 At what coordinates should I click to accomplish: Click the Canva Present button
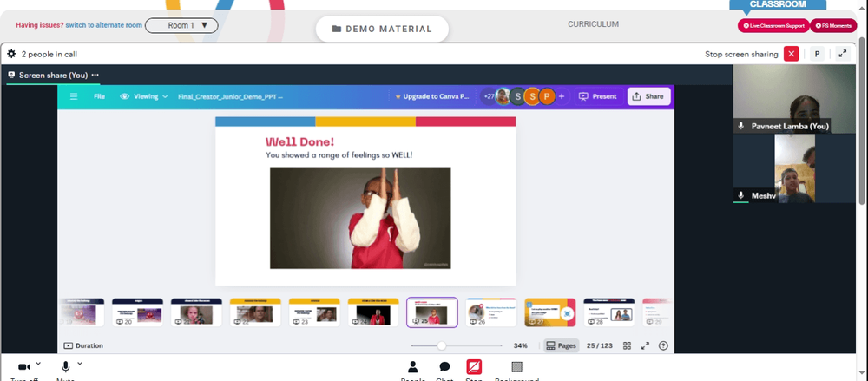598,96
